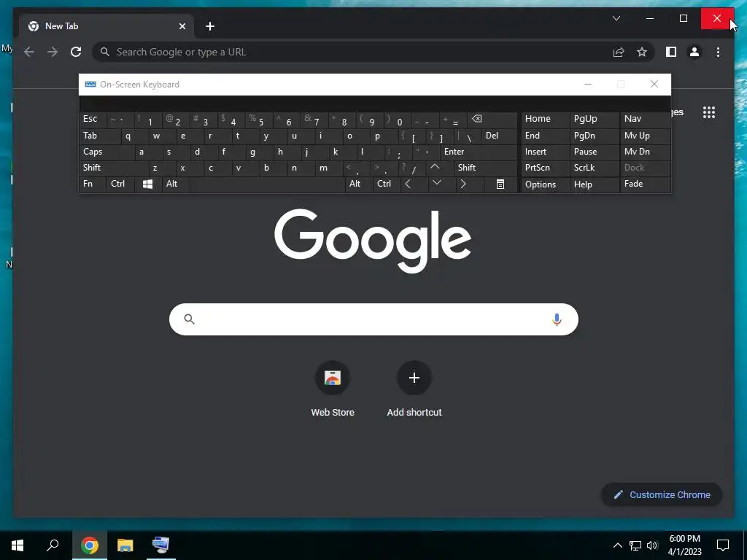
Task: Click the Home key on the keyboard
Action: (x=545, y=119)
